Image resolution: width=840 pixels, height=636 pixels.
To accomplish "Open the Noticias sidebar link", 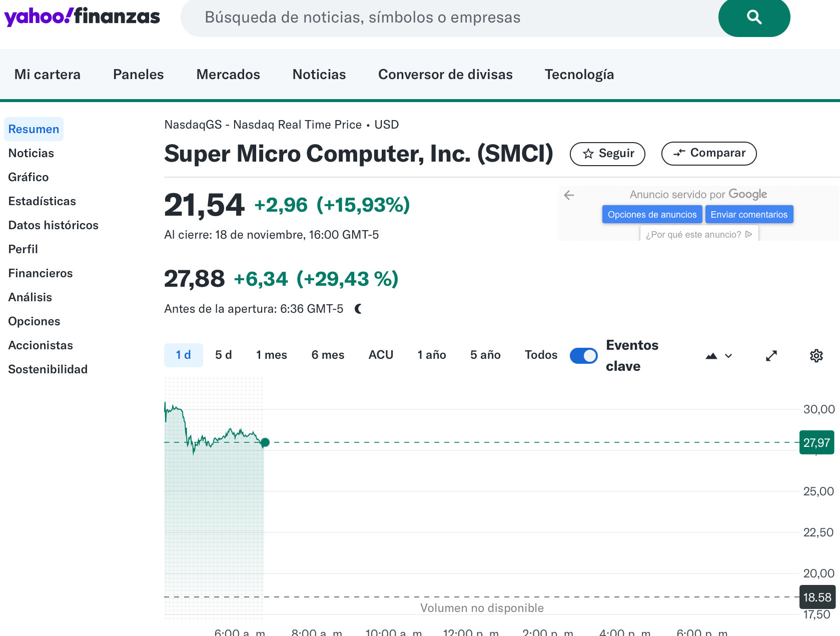I will [x=31, y=153].
